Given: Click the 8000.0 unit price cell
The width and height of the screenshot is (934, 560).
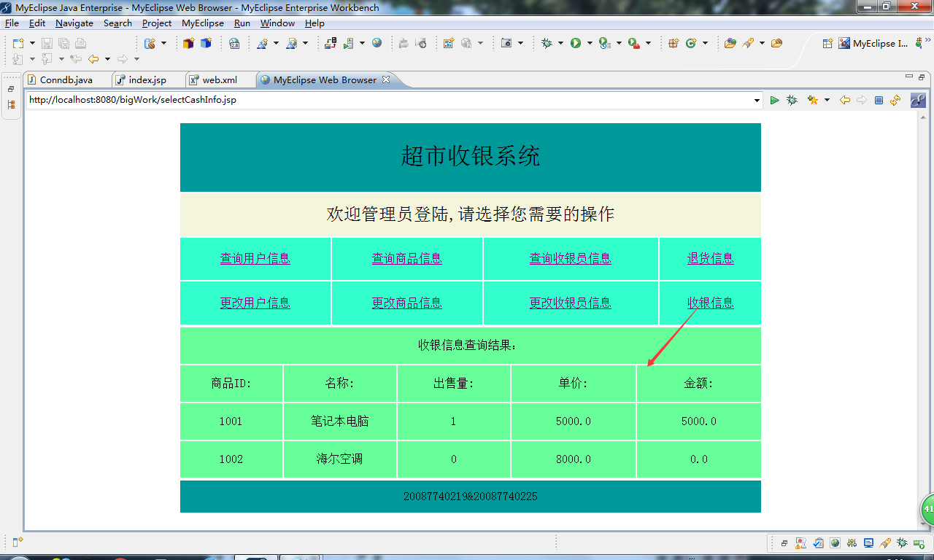Looking at the screenshot, I should point(574,459).
